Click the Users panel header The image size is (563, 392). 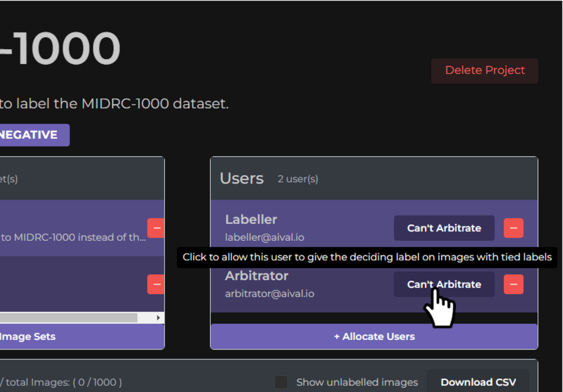click(242, 178)
